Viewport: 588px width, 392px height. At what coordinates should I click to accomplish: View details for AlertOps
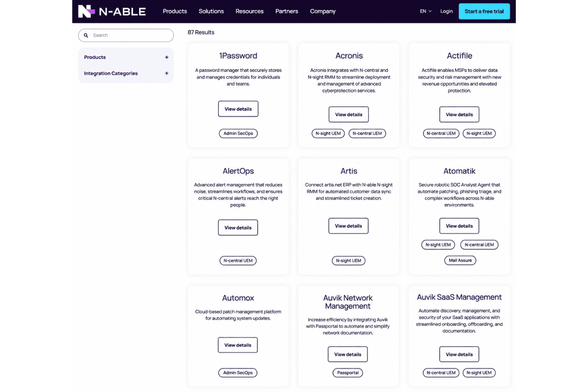238,228
